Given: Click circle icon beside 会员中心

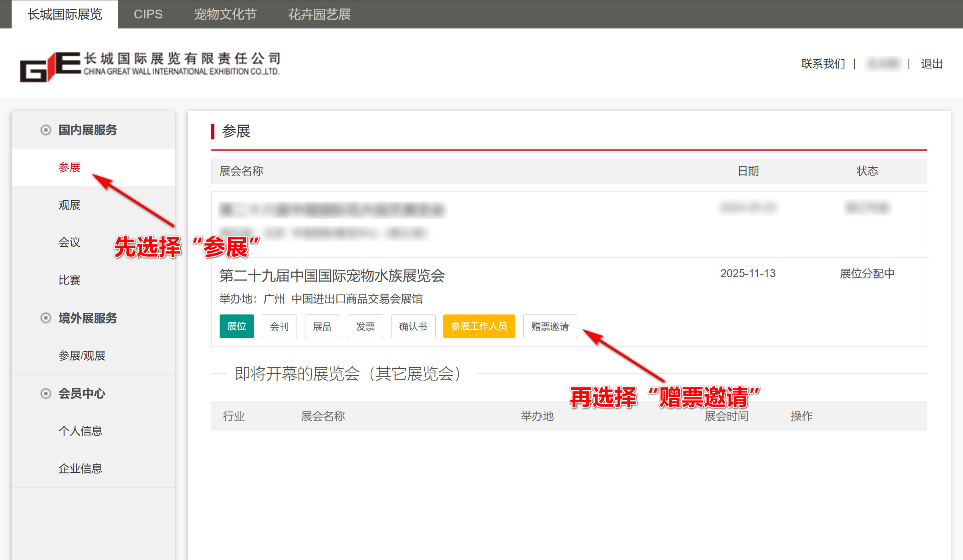Looking at the screenshot, I should [x=46, y=393].
